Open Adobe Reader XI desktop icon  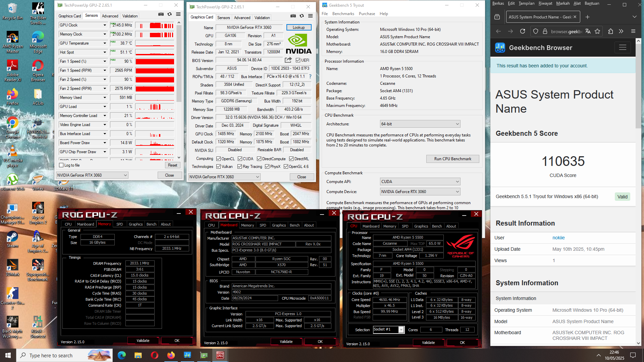pos(12,70)
